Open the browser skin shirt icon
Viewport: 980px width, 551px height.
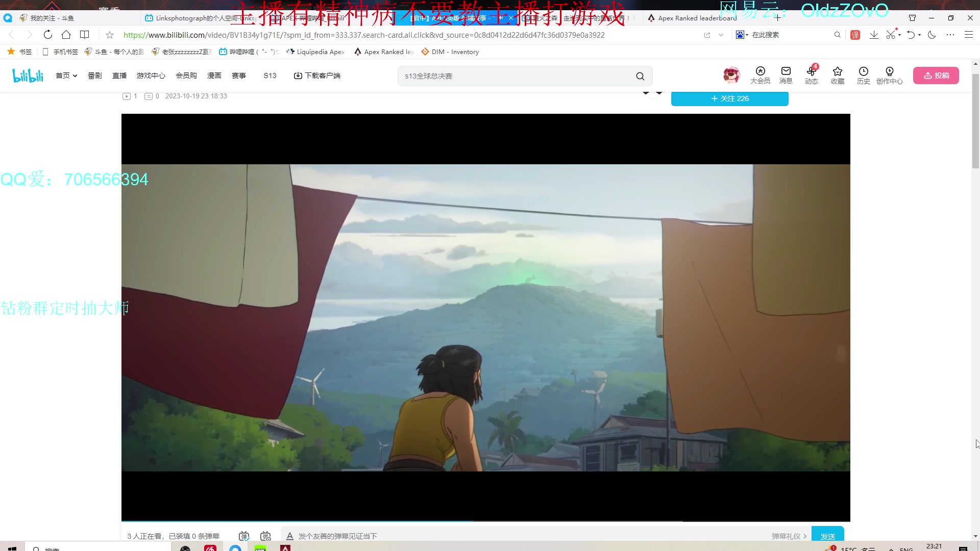[912, 18]
